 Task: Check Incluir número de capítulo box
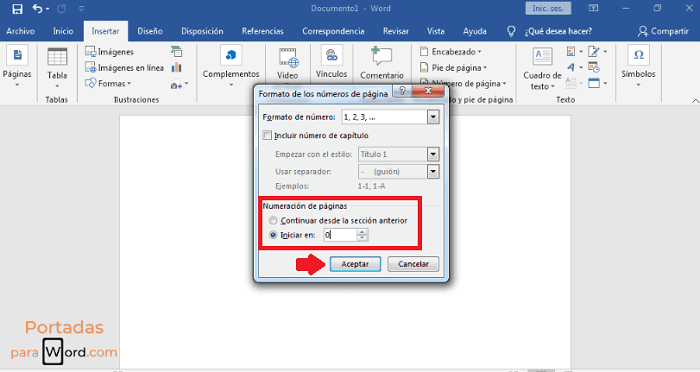tap(267, 135)
